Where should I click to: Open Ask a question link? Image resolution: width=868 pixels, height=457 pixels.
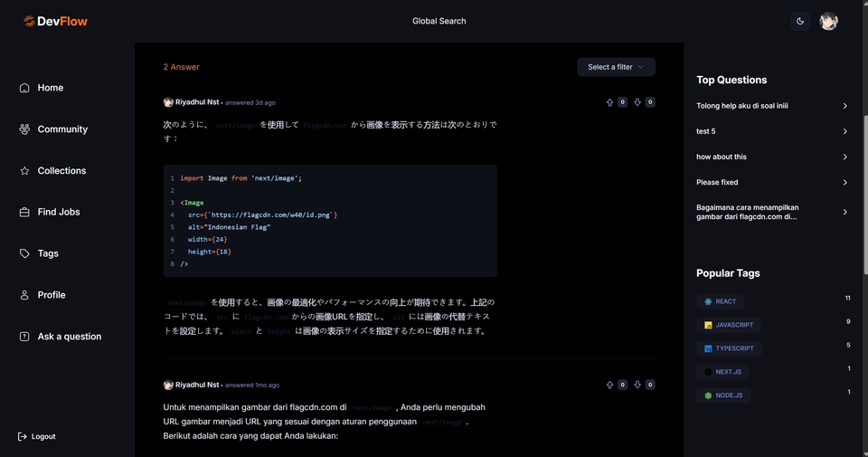tap(70, 337)
